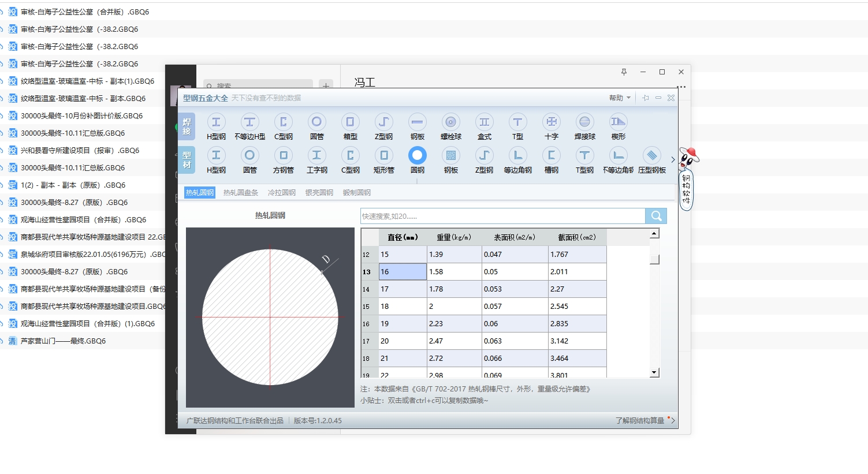Choose the 工字钢 I-beam icon

[316, 161]
